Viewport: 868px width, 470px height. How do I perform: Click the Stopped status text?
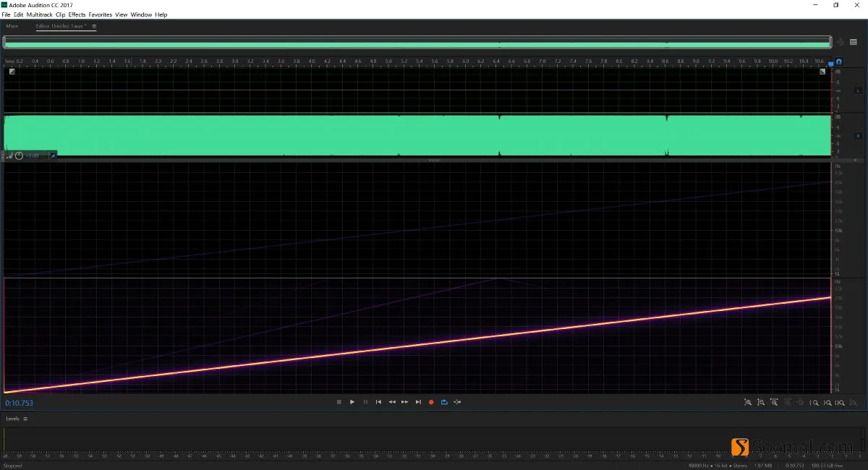[13, 466]
